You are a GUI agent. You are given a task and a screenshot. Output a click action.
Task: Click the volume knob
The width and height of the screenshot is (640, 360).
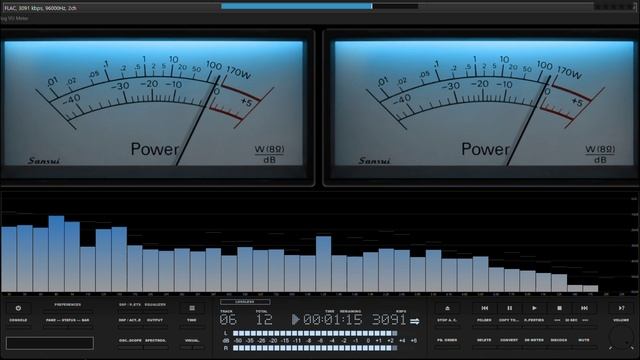click(x=621, y=338)
